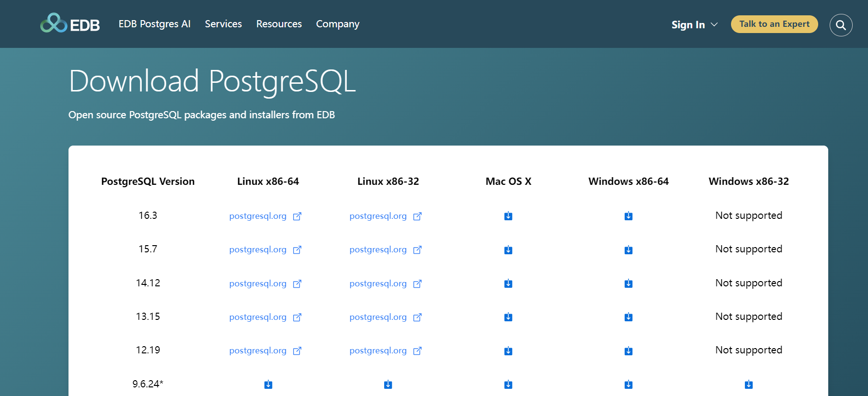Open postgresql.org link for 15.7 Linux x86-64

coord(265,249)
